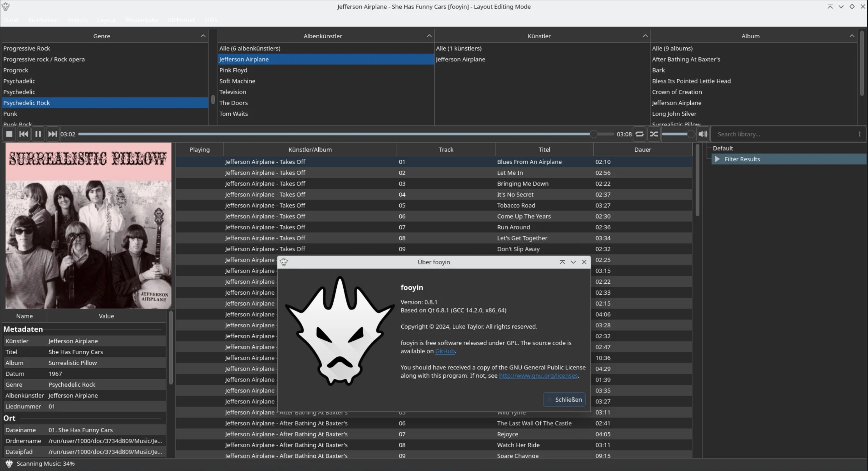Select Pink Floyd in album artists
The width and height of the screenshot is (868, 471).
pos(233,70)
